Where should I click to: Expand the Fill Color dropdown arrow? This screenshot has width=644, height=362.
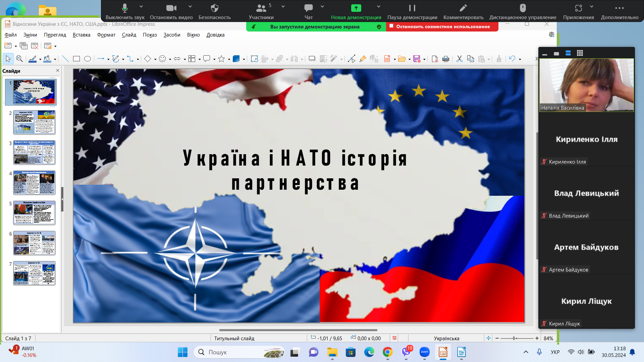[55, 59]
